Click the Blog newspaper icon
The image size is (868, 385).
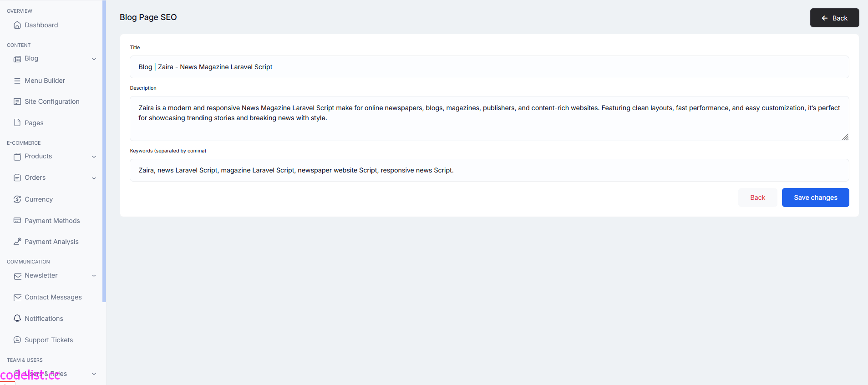[x=17, y=59]
